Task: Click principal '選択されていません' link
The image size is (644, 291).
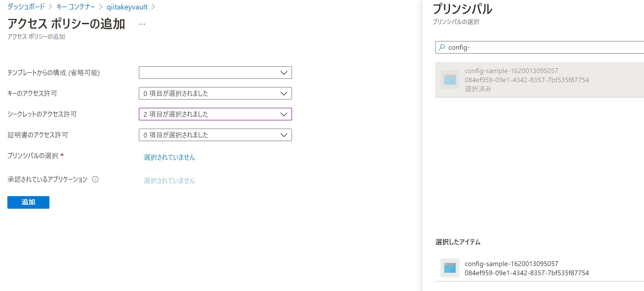Action: 169,157
